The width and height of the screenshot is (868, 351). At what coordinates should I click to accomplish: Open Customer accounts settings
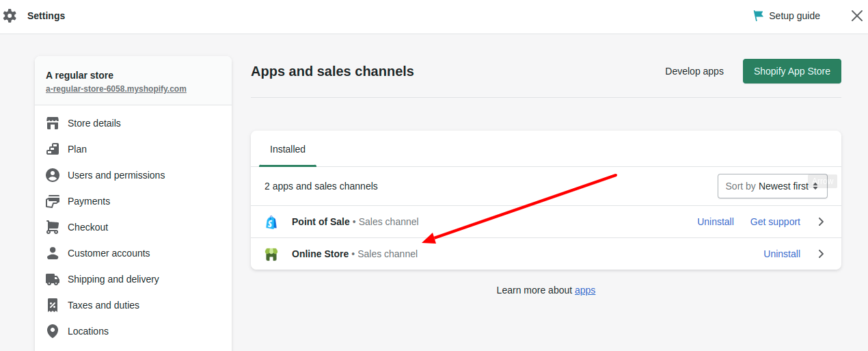click(x=109, y=253)
